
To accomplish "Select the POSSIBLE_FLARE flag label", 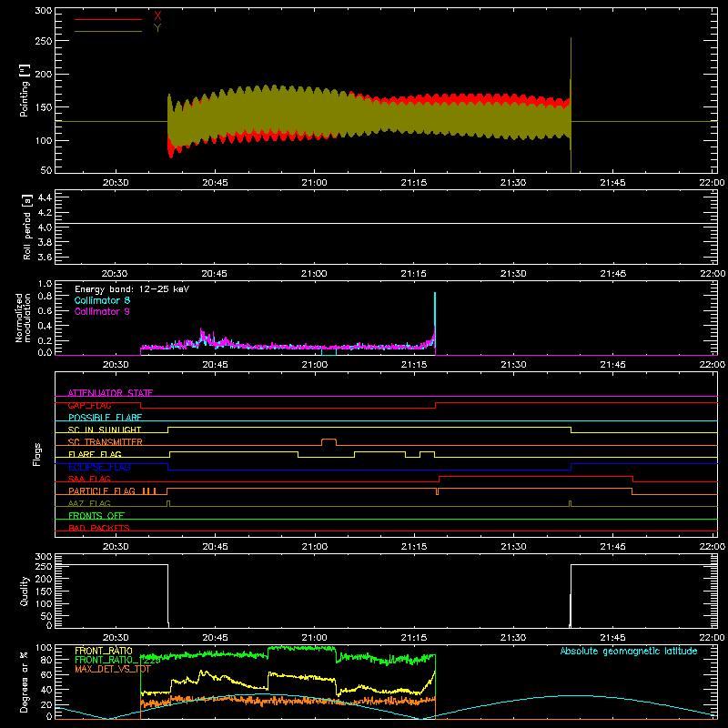I will click(105, 418).
